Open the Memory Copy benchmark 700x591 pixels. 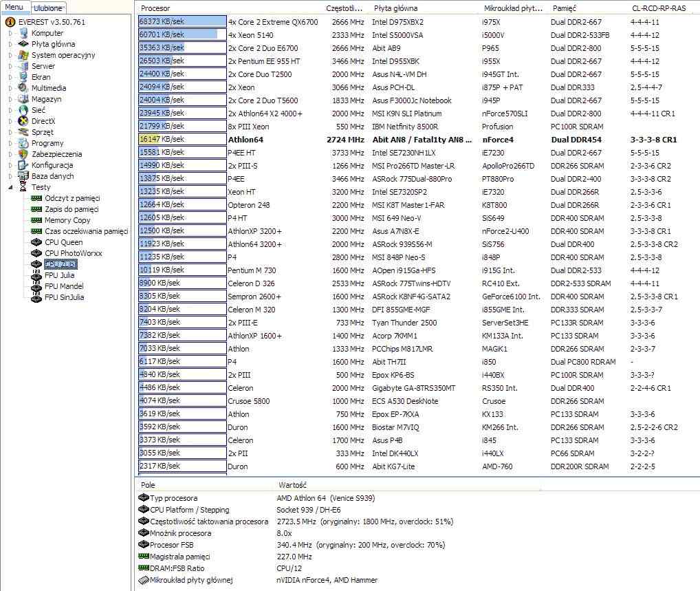click(x=67, y=220)
